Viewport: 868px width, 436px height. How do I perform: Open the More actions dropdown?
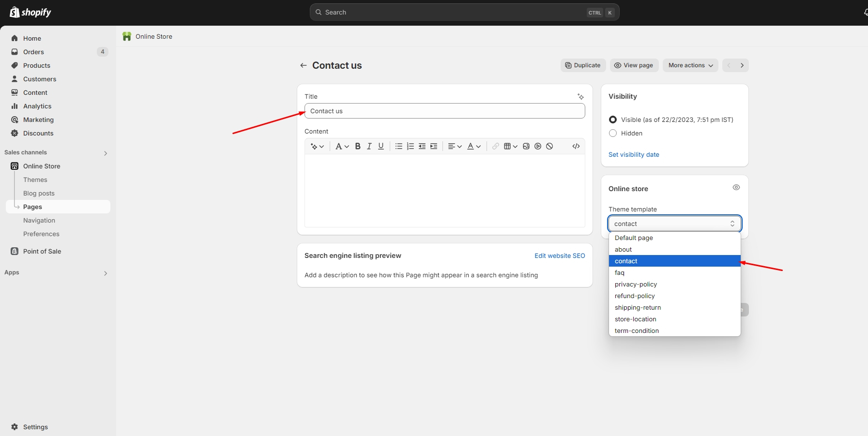pyautogui.click(x=690, y=65)
